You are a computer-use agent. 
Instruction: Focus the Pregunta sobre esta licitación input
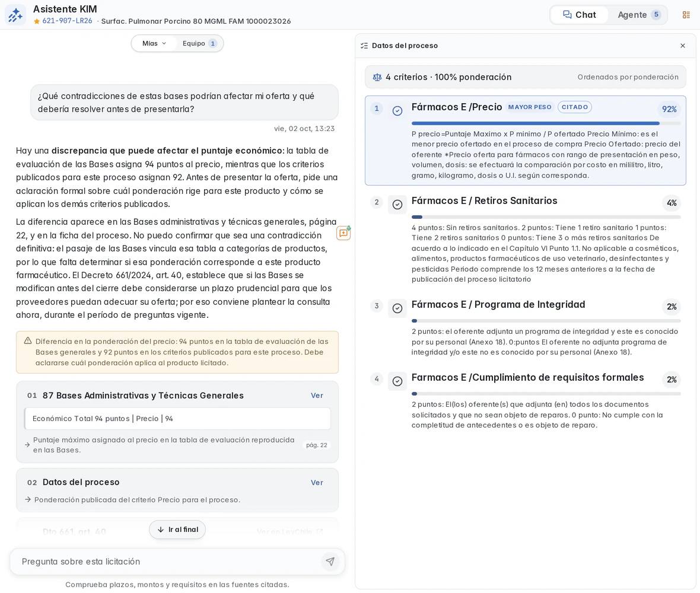pyautogui.click(x=170, y=562)
